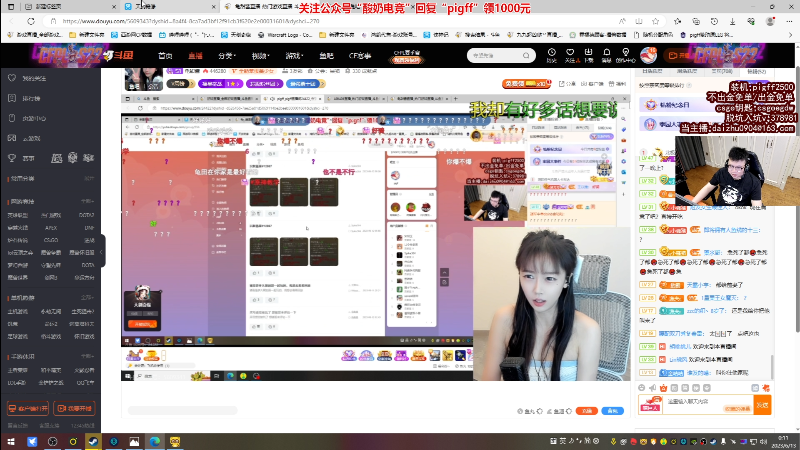Open the trophy icon entry in the left sidebar
Viewport: 800px width, 450px height.
(x=12, y=158)
